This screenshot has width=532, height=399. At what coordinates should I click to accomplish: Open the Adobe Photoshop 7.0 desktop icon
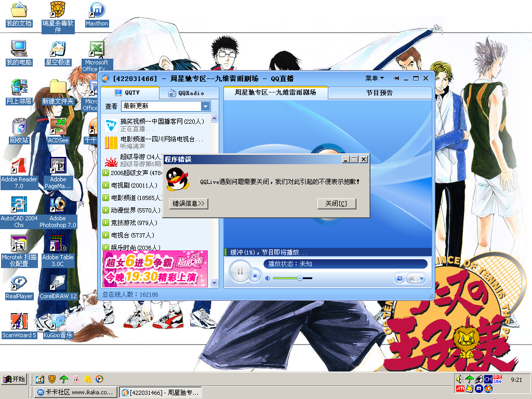58,212
